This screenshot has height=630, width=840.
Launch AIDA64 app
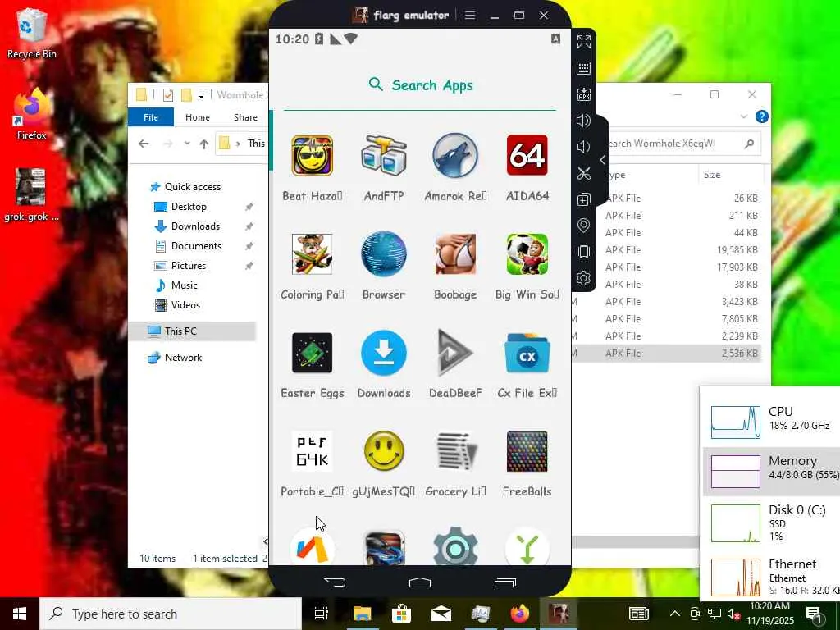tap(527, 156)
